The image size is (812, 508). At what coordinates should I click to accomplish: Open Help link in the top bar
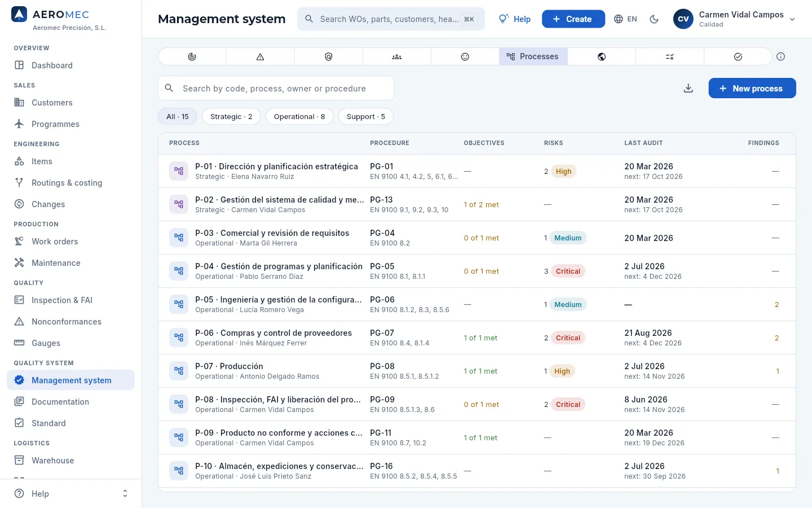(515, 19)
